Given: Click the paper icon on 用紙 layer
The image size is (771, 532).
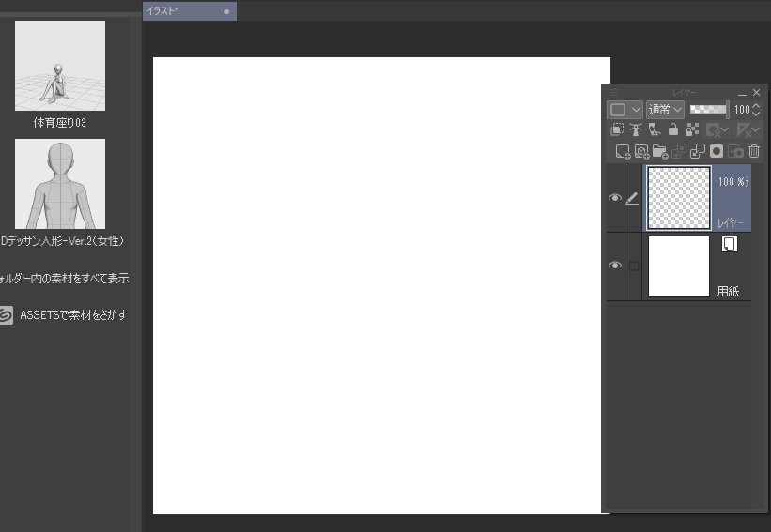Looking at the screenshot, I should point(729,244).
